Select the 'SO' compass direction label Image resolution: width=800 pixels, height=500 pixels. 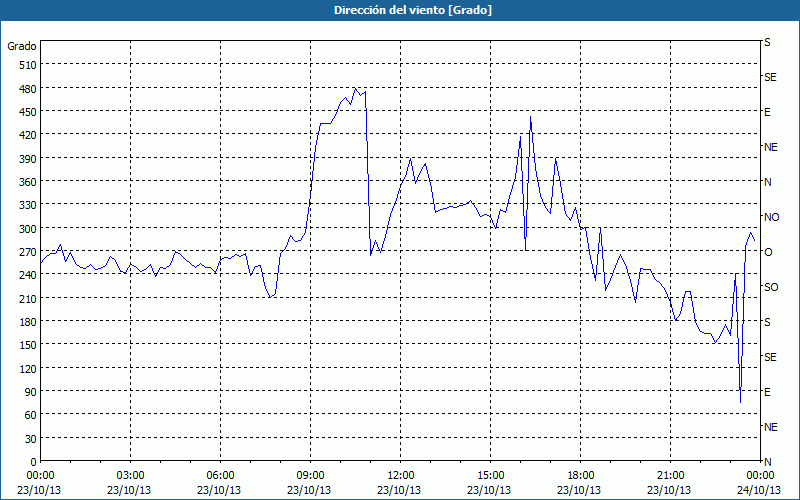(x=771, y=287)
